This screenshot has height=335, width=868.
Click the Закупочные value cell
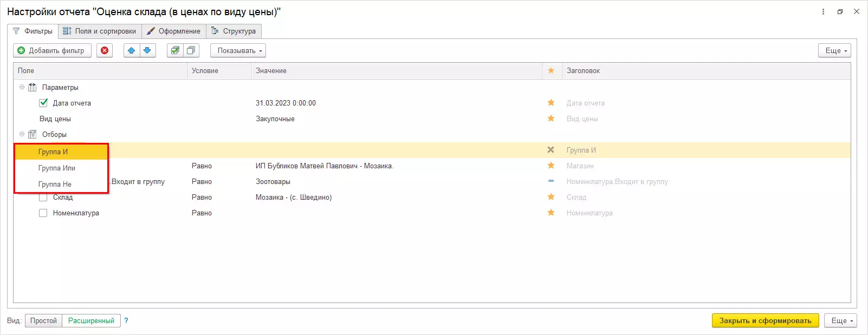275,119
